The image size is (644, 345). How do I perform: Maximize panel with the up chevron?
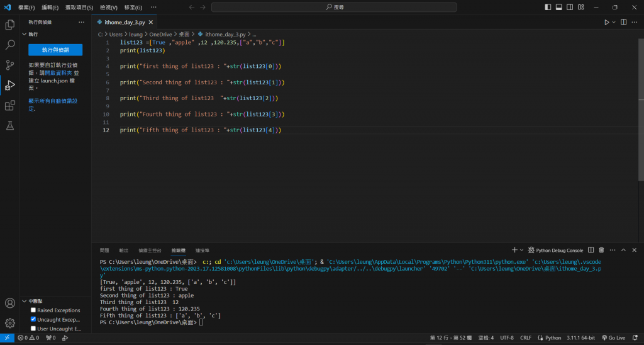(x=623, y=249)
